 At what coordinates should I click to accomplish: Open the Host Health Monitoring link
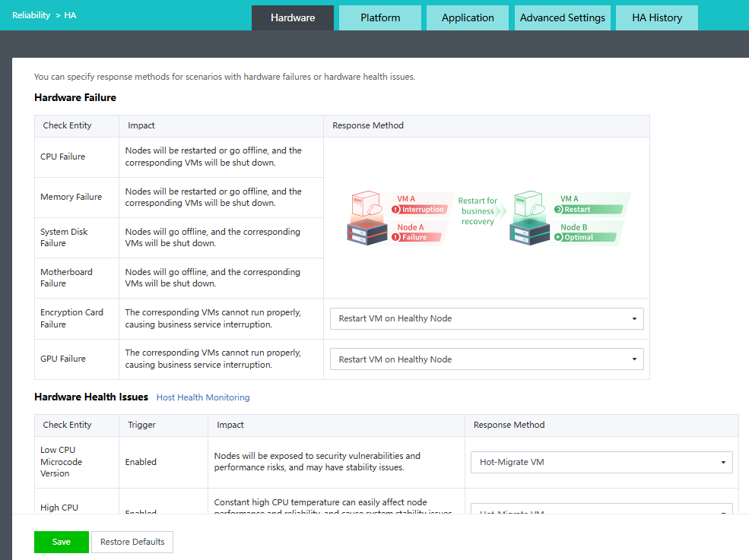point(203,397)
